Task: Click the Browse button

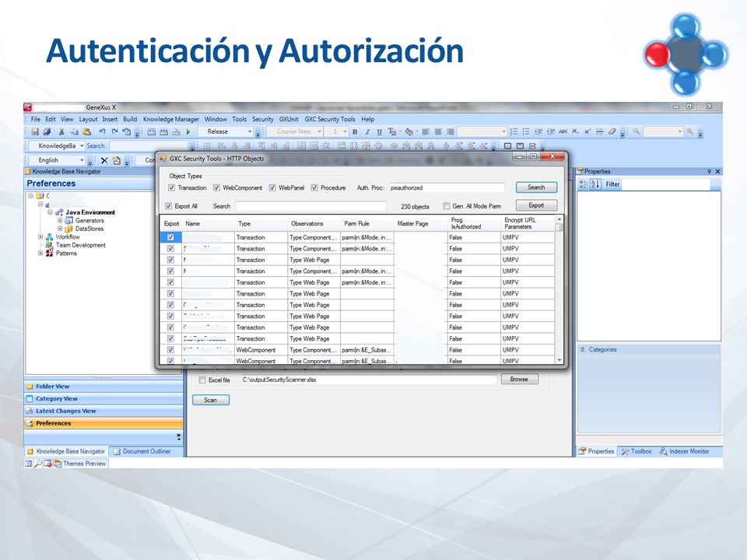Action: click(519, 379)
